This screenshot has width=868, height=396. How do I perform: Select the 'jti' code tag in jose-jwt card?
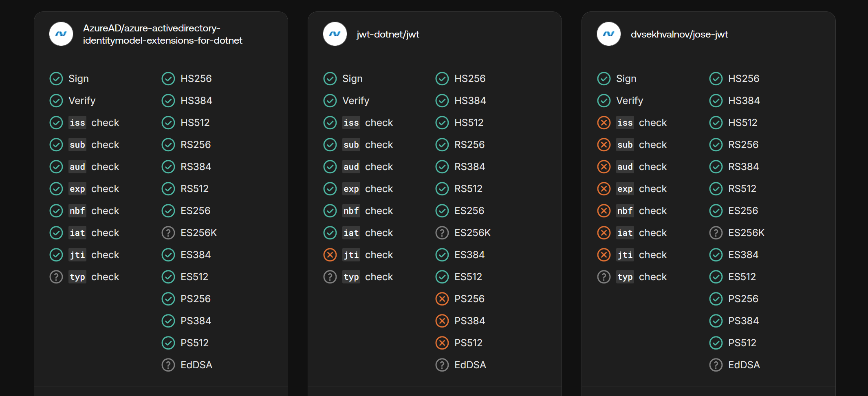tap(625, 254)
